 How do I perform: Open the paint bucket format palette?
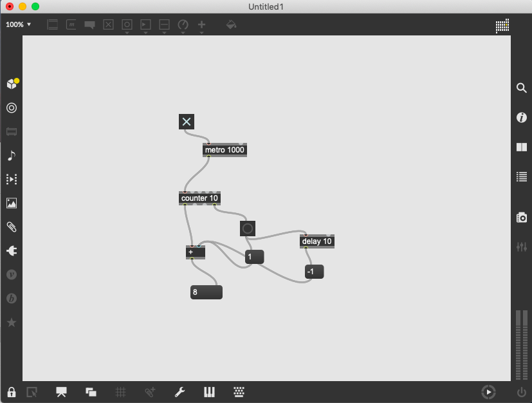click(231, 24)
